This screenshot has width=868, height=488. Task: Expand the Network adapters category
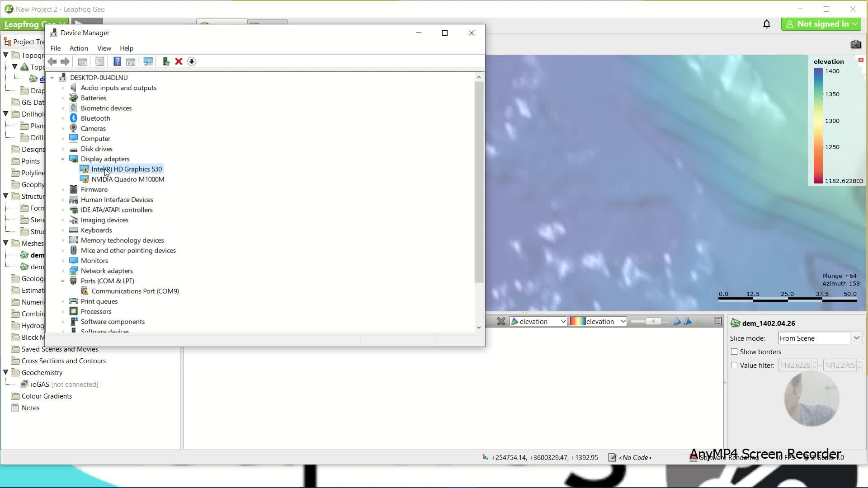pyautogui.click(x=63, y=271)
